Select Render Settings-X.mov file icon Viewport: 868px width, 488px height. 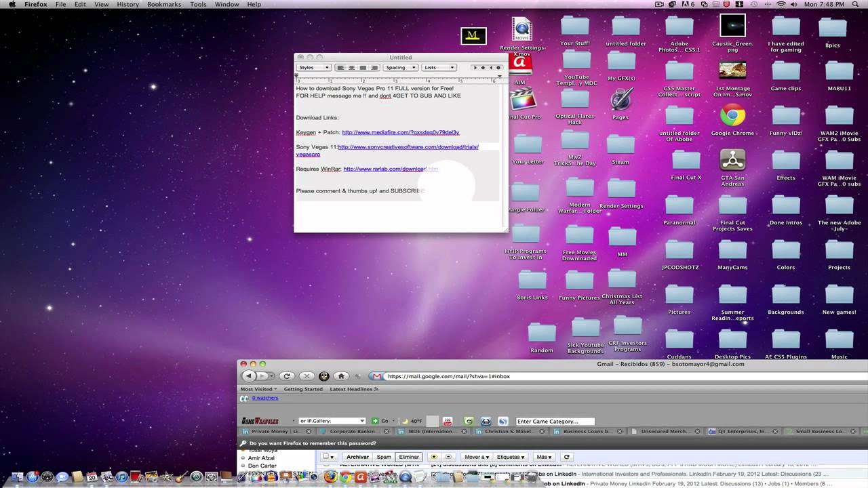point(522,30)
